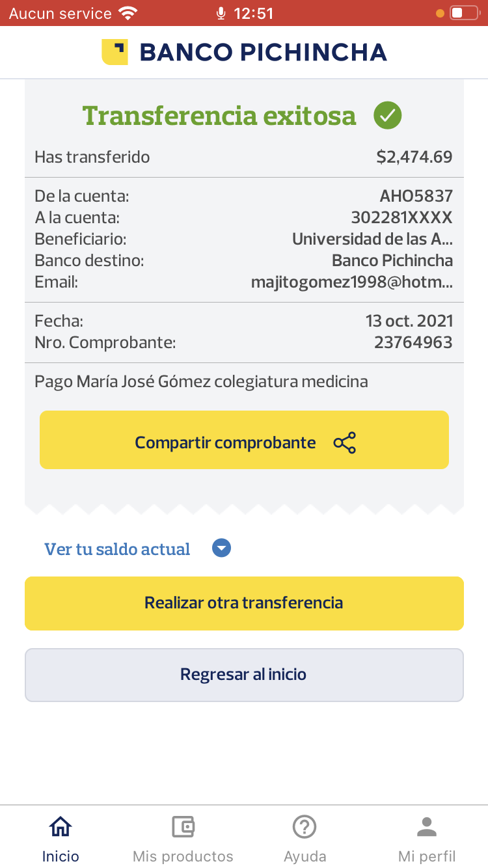Tap the microphone icon in status bar
488x868 pixels.
click(x=221, y=13)
